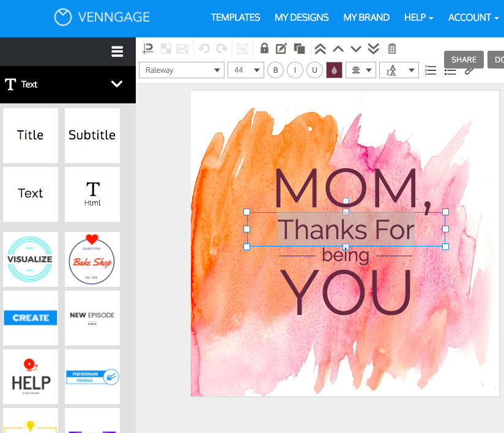Image resolution: width=504 pixels, height=433 pixels.
Task: Click the Venngage clock logo icon
Action: click(62, 17)
